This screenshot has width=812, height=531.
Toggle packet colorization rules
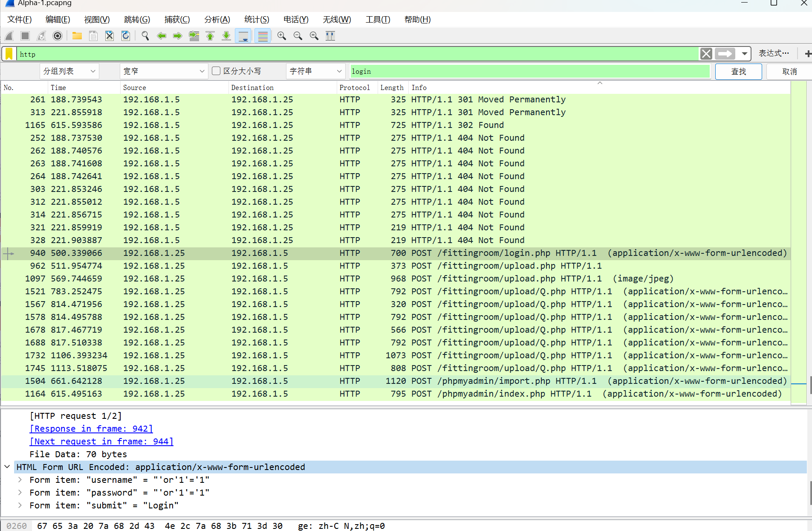(263, 36)
